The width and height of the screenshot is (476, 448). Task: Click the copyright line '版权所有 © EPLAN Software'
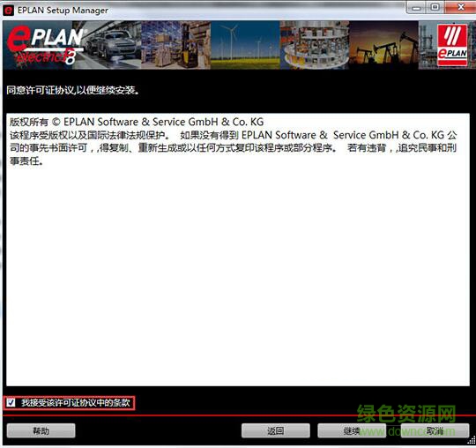pos(137,122)
